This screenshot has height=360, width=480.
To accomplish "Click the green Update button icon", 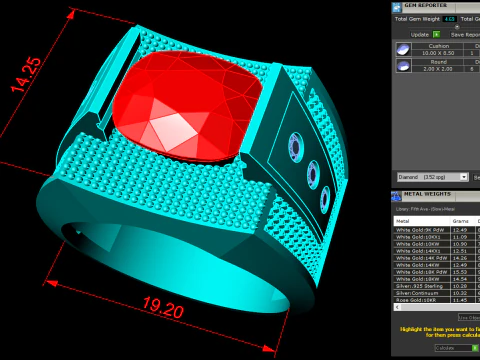I will tap(436, 34).
